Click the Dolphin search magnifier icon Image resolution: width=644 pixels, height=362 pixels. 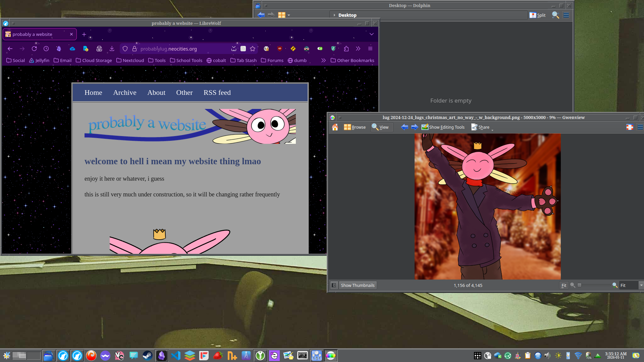(555, 15)
